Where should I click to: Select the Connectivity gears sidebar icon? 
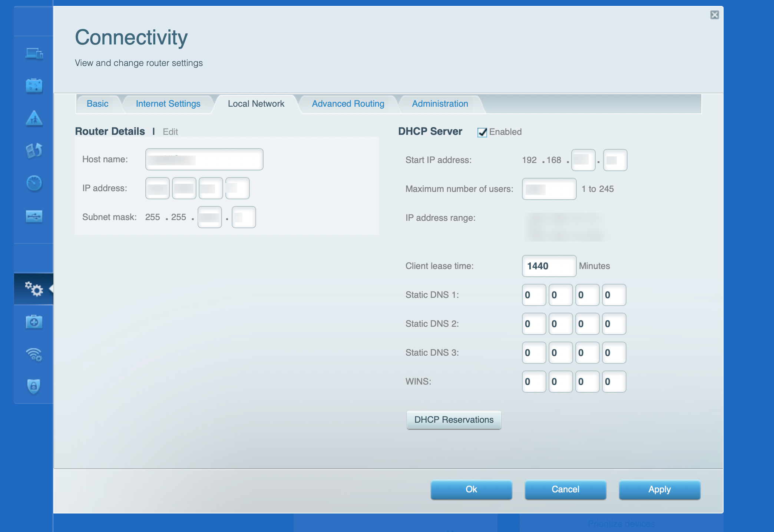pyautogui.click(x=34, y=289)
